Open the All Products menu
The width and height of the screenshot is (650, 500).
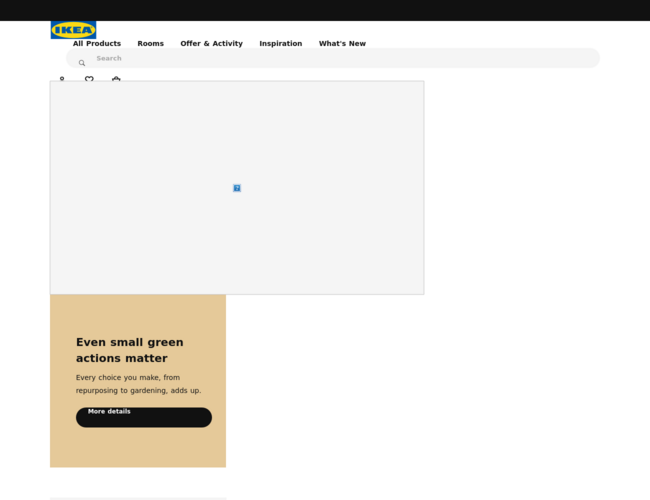click(x=97, y=44)
